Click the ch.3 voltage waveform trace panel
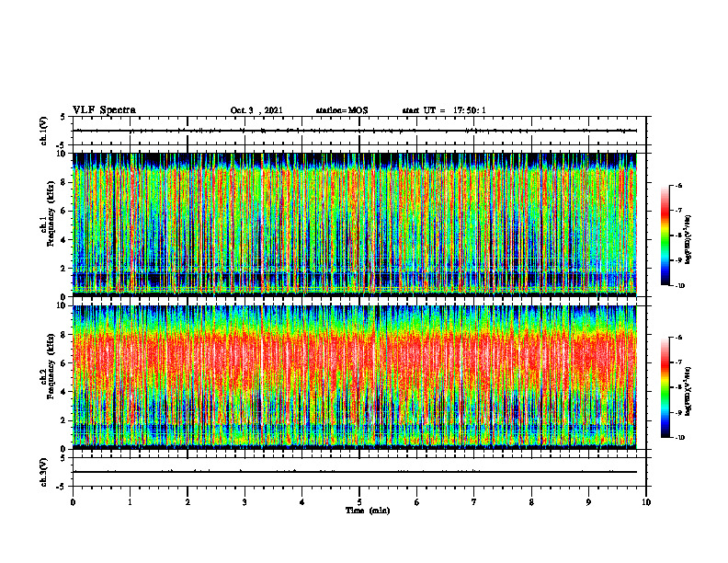 pos(359,472)
